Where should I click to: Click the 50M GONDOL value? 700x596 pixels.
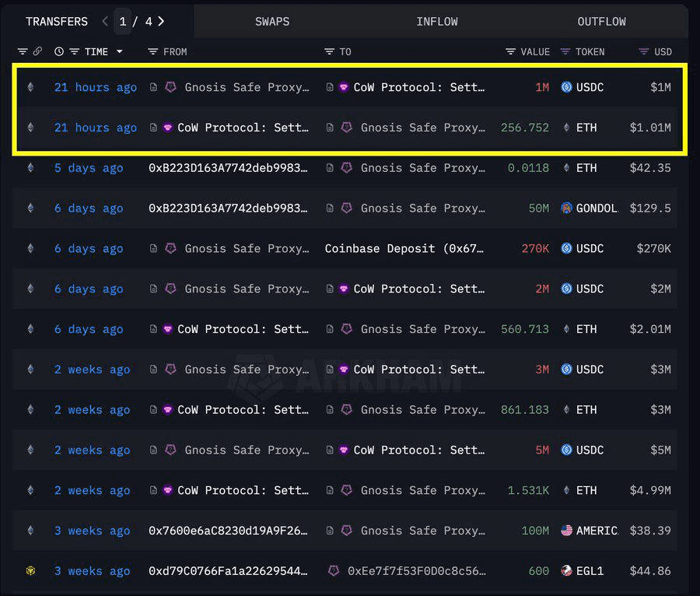[539, 209]
